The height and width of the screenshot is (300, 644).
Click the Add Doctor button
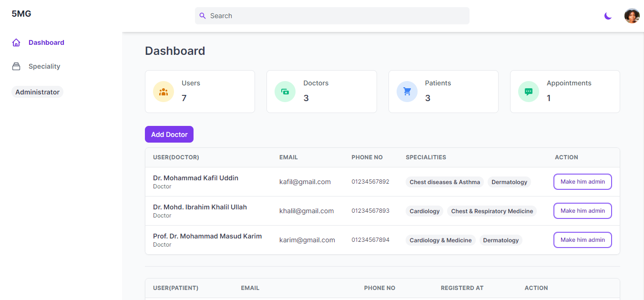(x=169, y=134)
